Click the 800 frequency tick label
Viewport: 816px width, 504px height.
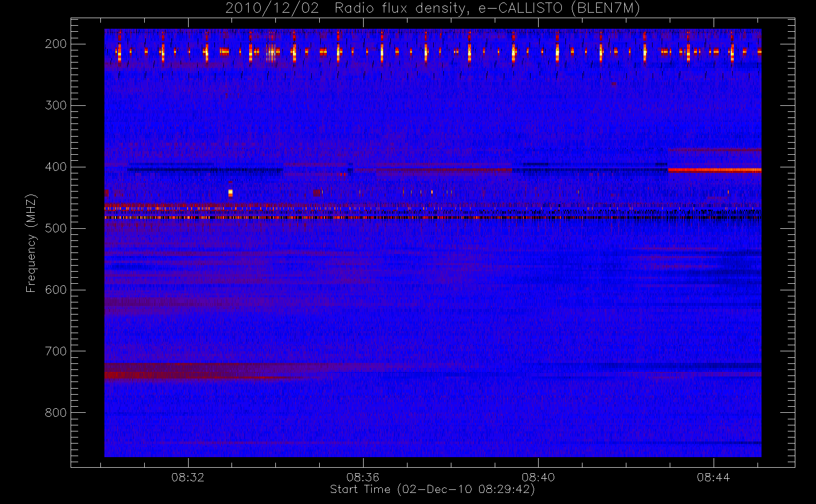tap(56, 413)
